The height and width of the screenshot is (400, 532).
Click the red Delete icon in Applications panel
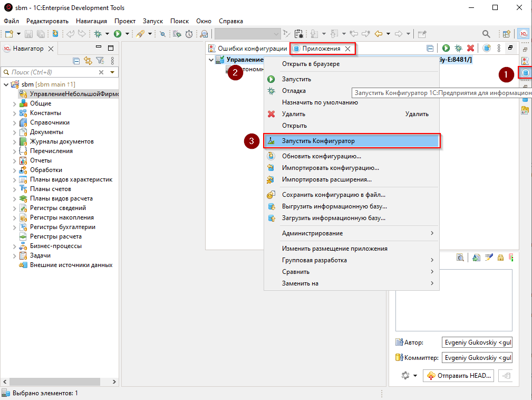(x=470, y=48)
